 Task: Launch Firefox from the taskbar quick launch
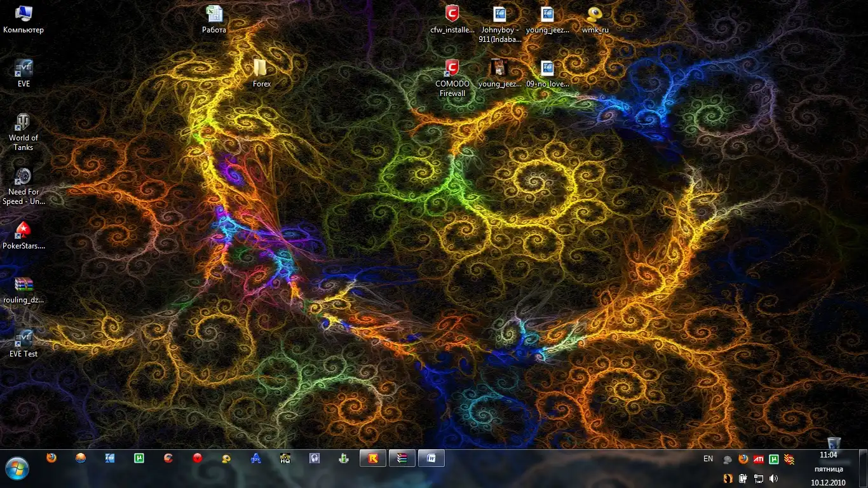click(x=51, y=457)
